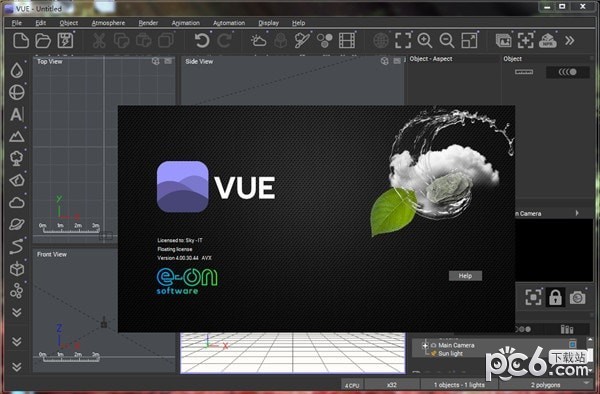Show more toolbar items chevron
This screenshot has width=600, height=394.
coord(570,41)
